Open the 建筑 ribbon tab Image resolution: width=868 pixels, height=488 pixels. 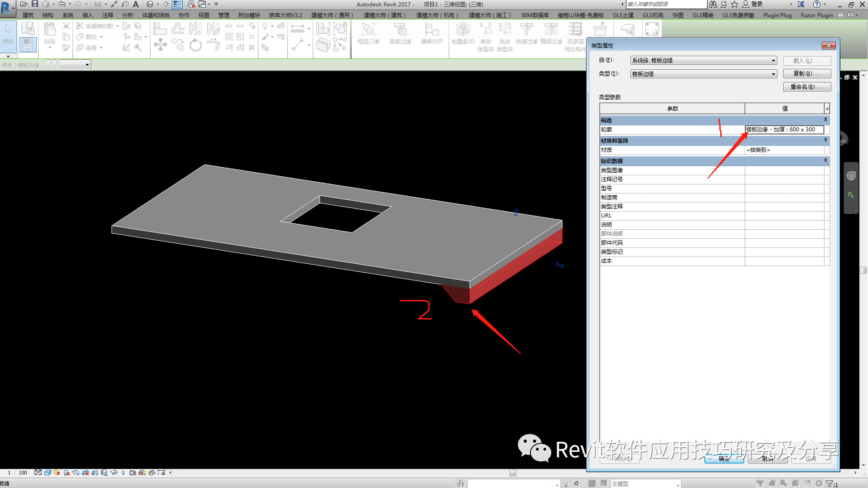click(28, 15)
